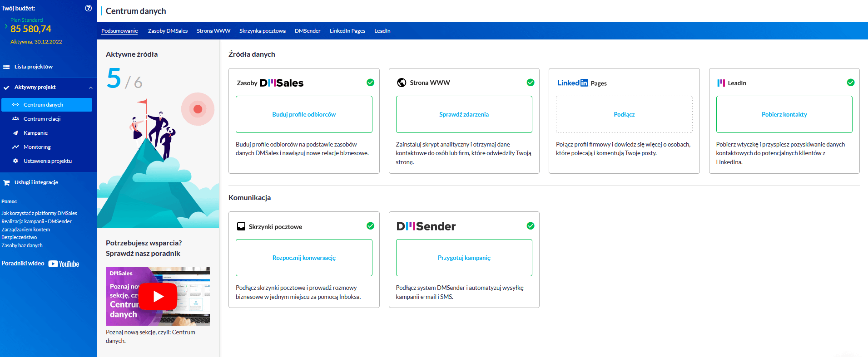Go to the DMSender tab
This screenshot has width=868, height=357.
coord(308,31)
